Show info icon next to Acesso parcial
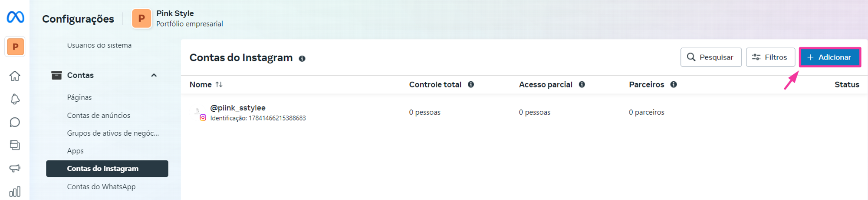868x200 pixels. (x=582, y=84)
